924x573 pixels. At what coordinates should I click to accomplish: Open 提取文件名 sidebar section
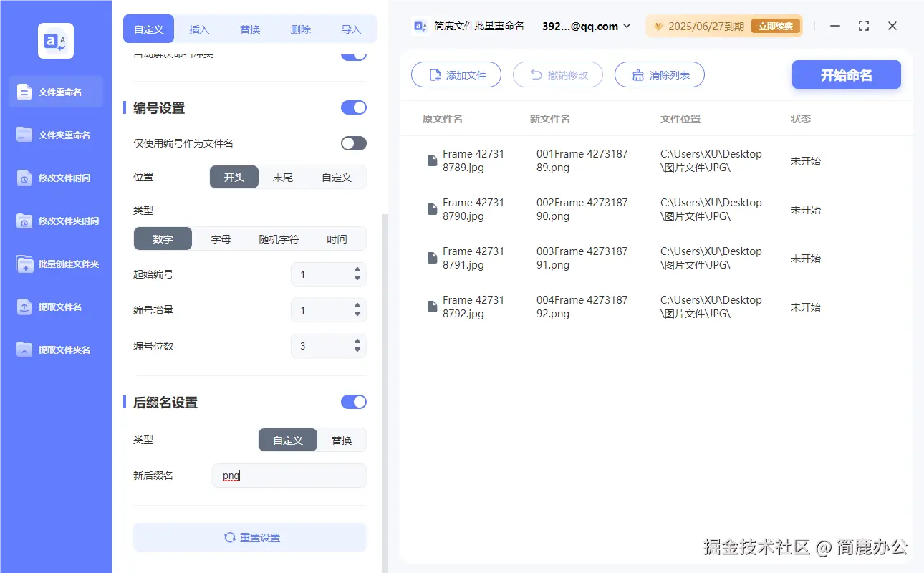click(x=56, y=307)
